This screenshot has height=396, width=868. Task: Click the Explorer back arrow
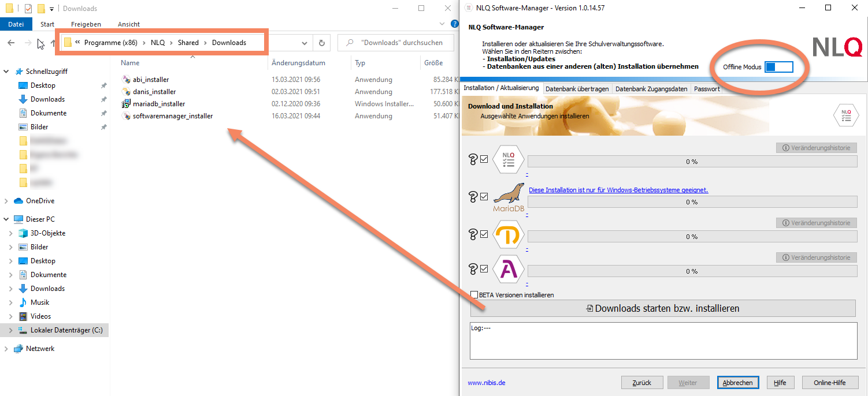click(11, 43)
